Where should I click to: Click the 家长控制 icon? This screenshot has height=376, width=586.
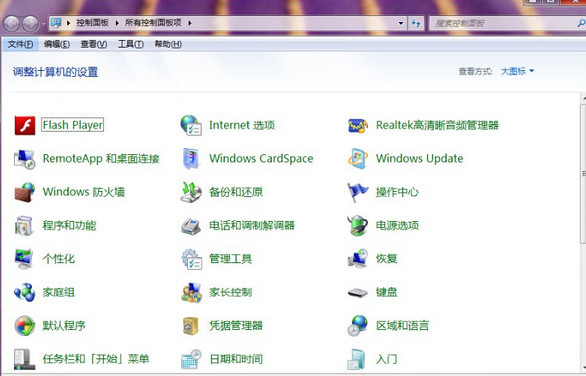click(x=191, y=292)
